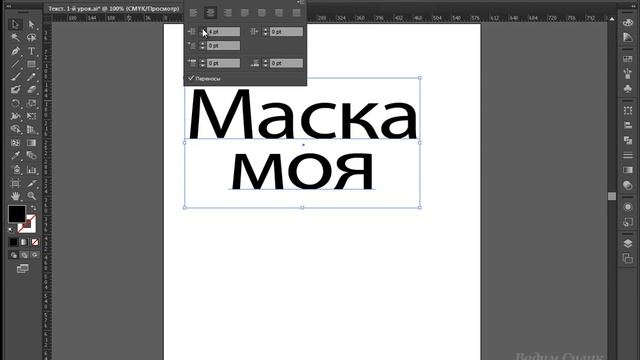Select the Blend tool
640x360 pixels.
click(31, 156)
